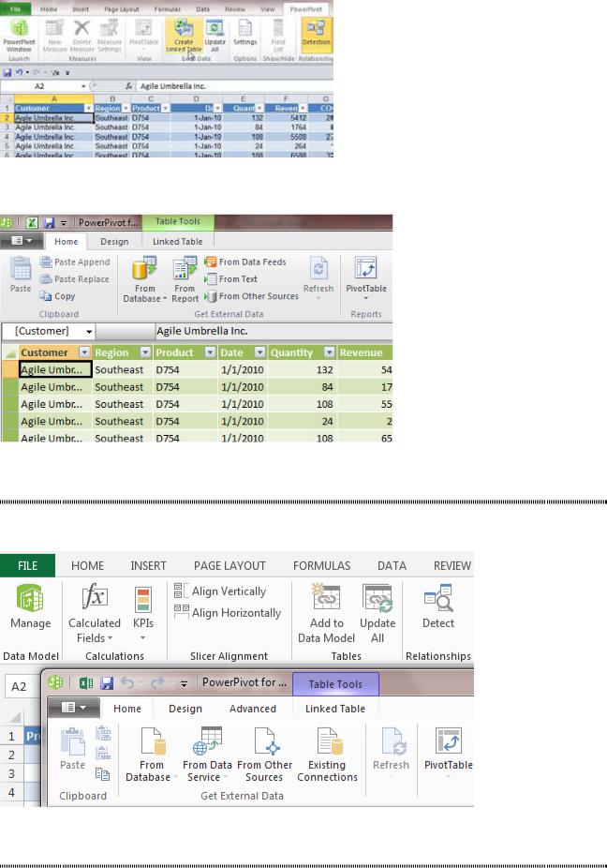Screen dimensions: 607x868
Task: Click Add to Data Model
Action: coord(327,613)
